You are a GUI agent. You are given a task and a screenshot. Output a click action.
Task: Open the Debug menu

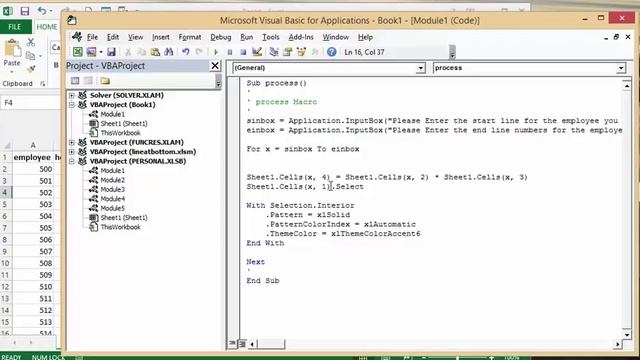click(x=221, y=37)
